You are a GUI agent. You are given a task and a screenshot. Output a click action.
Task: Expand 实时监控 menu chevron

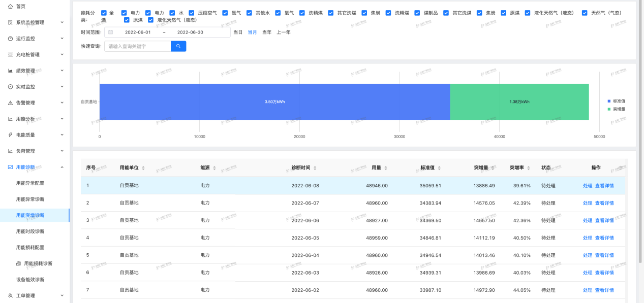pos(62,87)
